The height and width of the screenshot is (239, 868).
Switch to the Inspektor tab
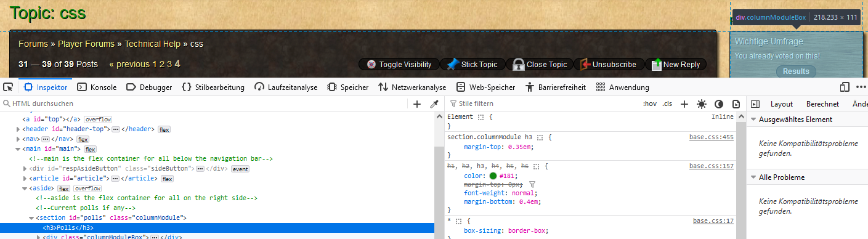tap(45, 87)
